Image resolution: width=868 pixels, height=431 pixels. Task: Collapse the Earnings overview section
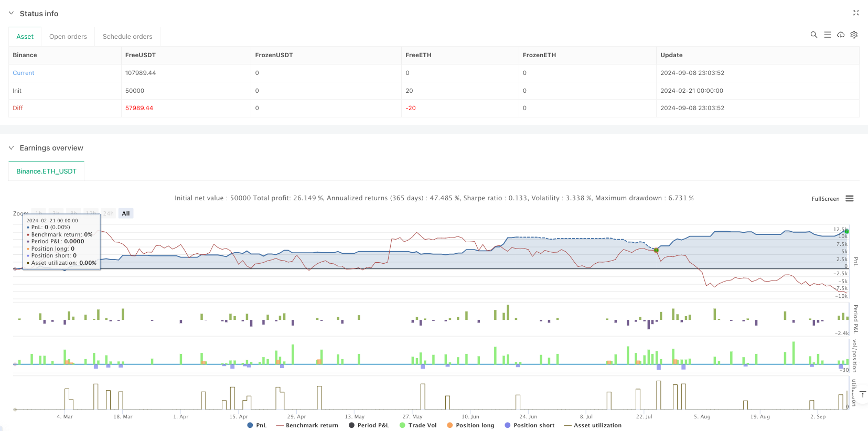coord(12,148)
